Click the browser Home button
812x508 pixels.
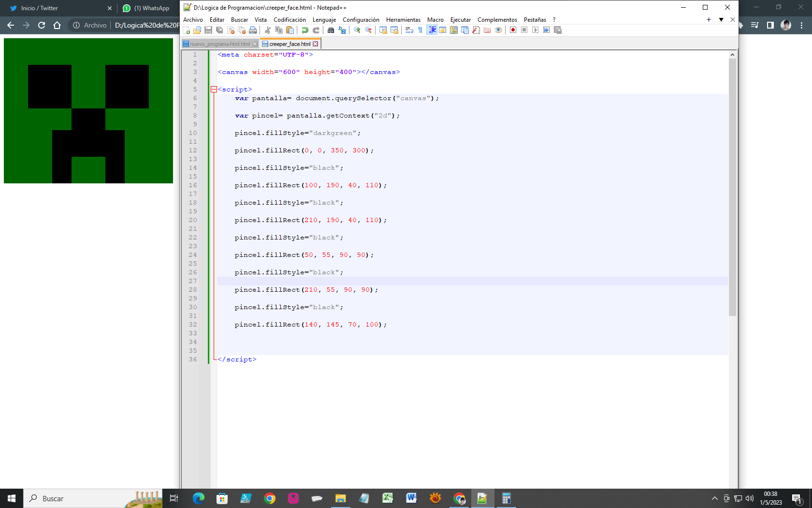pyautogui.click(x=57, y=25)
